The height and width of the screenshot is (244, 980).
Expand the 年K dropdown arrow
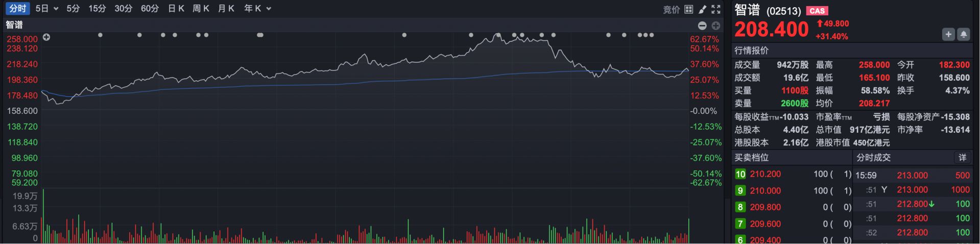(x=269, y=9)
